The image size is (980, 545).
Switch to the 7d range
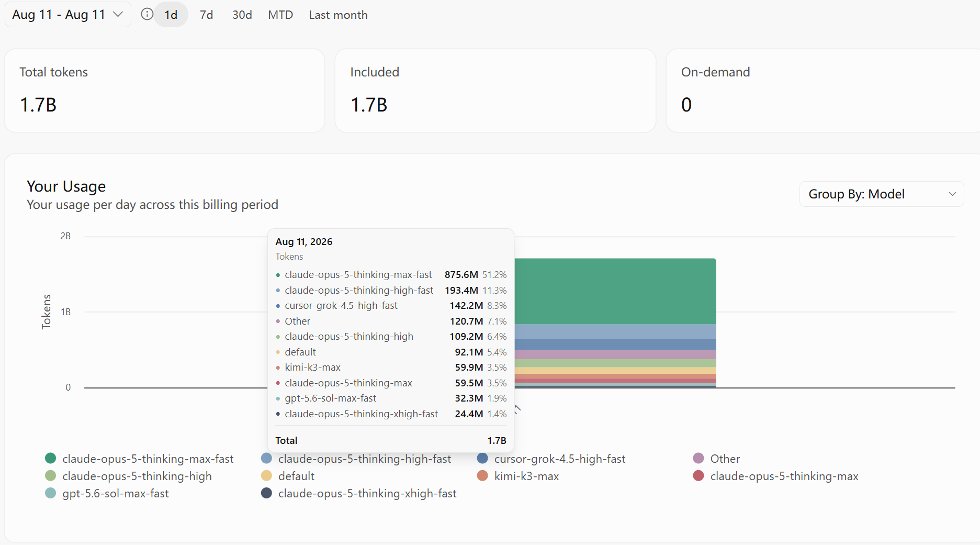click(207, 15)
